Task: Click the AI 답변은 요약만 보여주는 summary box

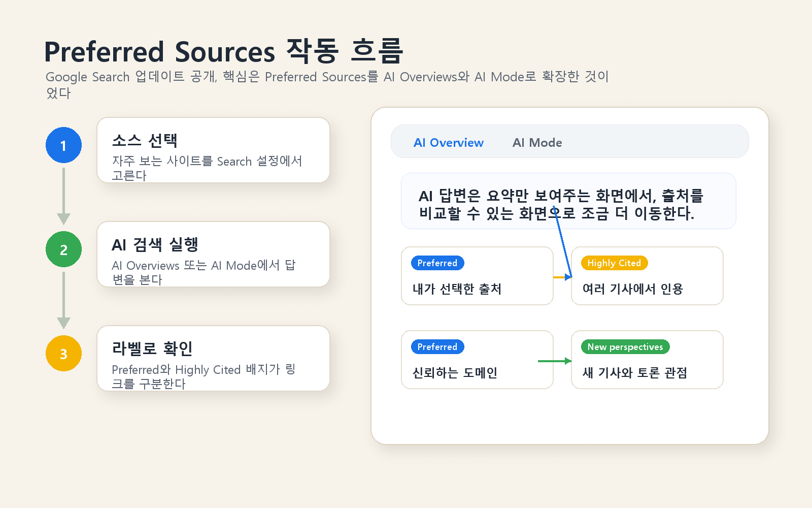Action: 568,201
